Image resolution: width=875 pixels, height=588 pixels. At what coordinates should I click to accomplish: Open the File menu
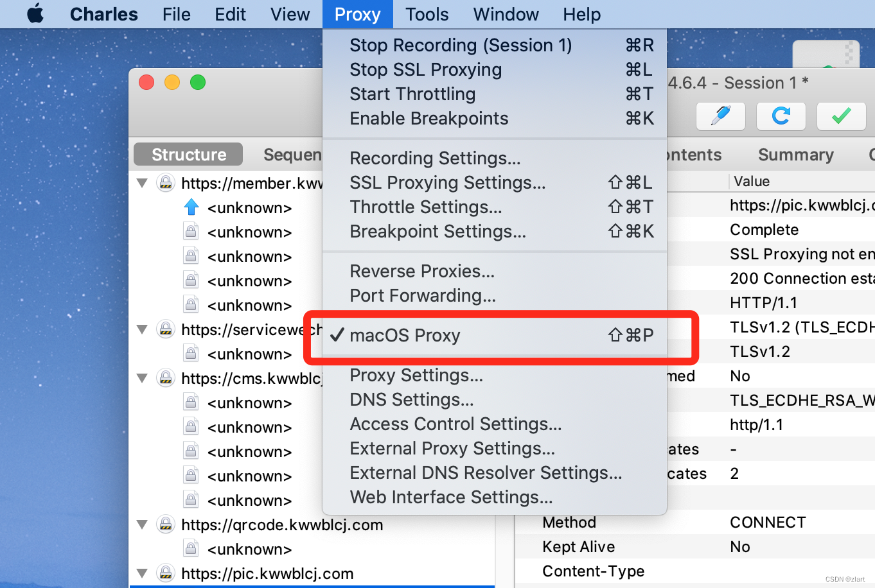pyautogui.click(x=176, y=14)
